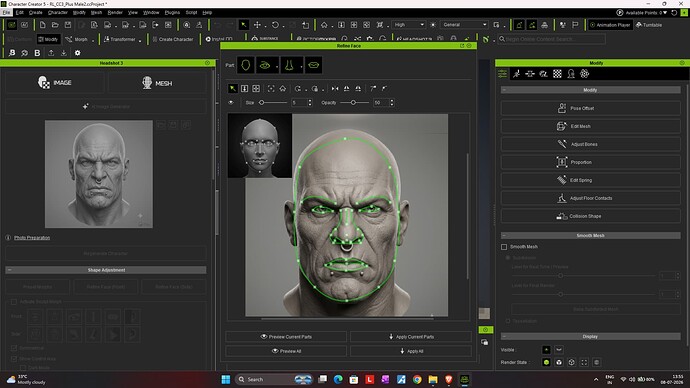Click the mirror points icon in Refine Face
690x388 pixels.
335,89
